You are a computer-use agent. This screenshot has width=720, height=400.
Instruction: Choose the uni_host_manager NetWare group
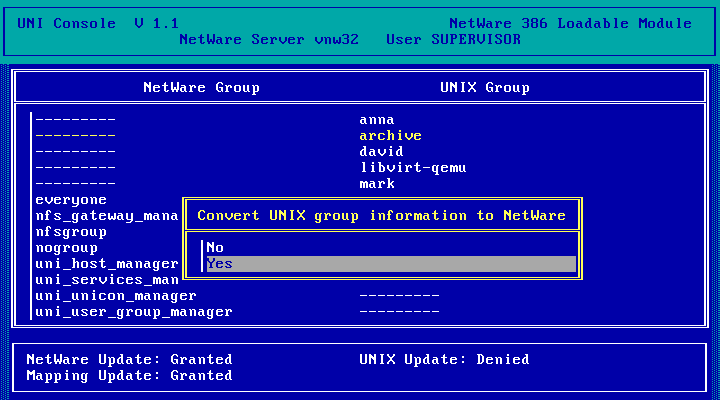(x=107, y=264)
